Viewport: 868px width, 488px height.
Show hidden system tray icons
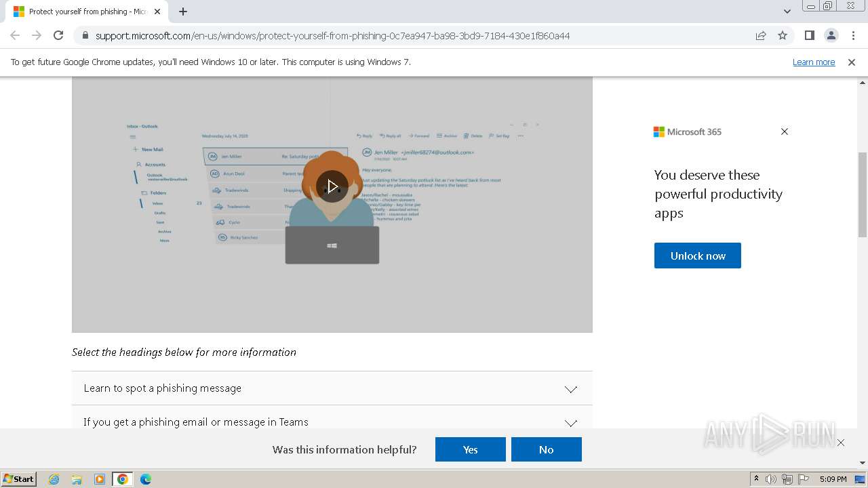pyautogui.click(x=756, y=479)
